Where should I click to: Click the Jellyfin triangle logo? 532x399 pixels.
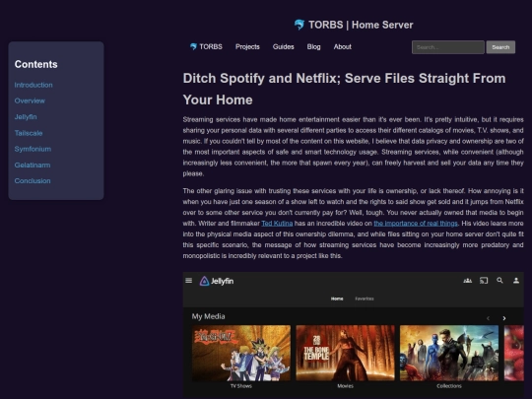click(x=204, y=281)
